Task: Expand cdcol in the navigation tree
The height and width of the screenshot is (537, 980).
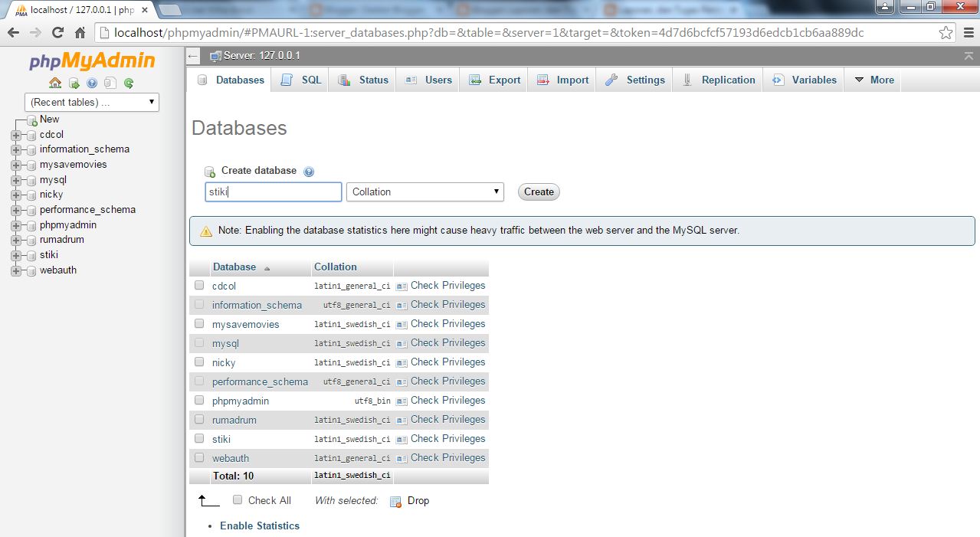Action: click(x=15, y=135)
